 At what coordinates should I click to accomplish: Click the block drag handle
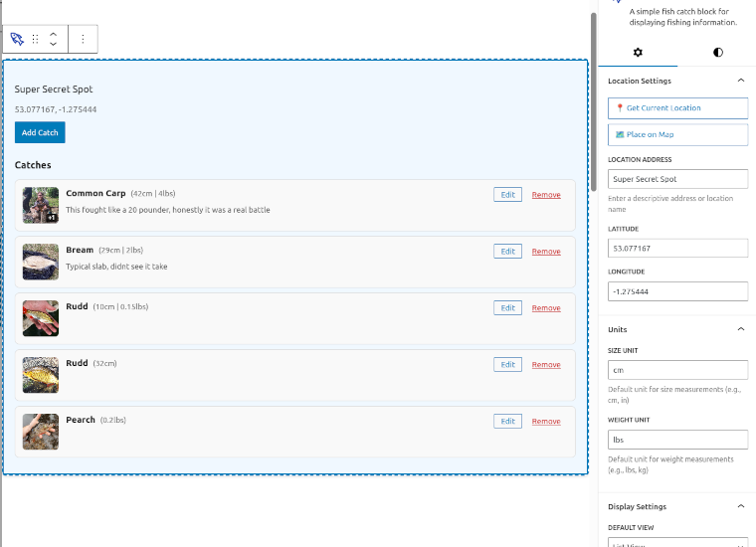coord(36,40)
